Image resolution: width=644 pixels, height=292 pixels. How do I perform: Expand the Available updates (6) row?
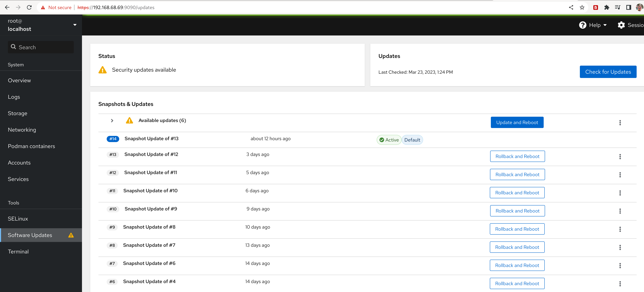(x=112, y=121)
